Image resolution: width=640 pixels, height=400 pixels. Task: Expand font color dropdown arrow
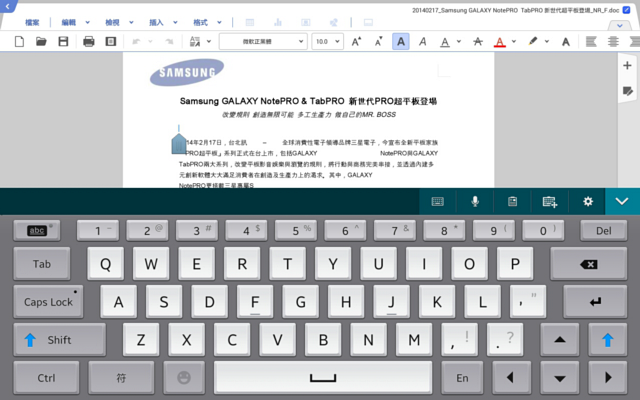[x=514, y=41]
